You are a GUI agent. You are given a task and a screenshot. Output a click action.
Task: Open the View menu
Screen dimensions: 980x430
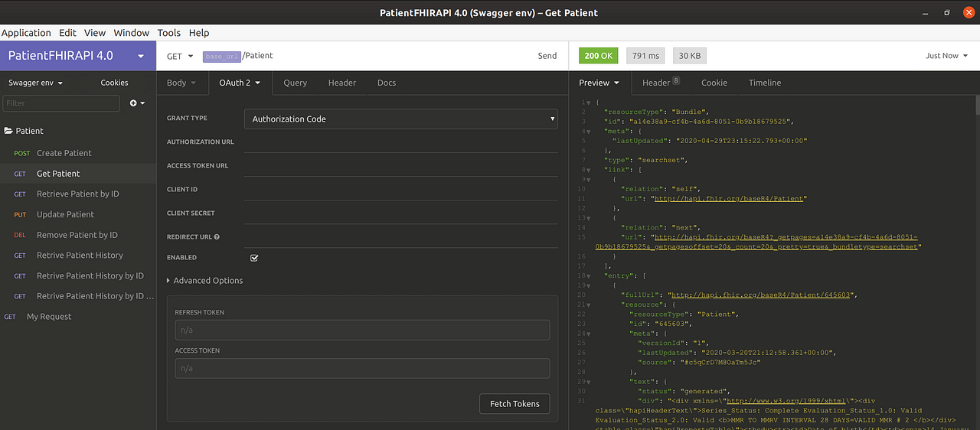(x=95, y=33)
